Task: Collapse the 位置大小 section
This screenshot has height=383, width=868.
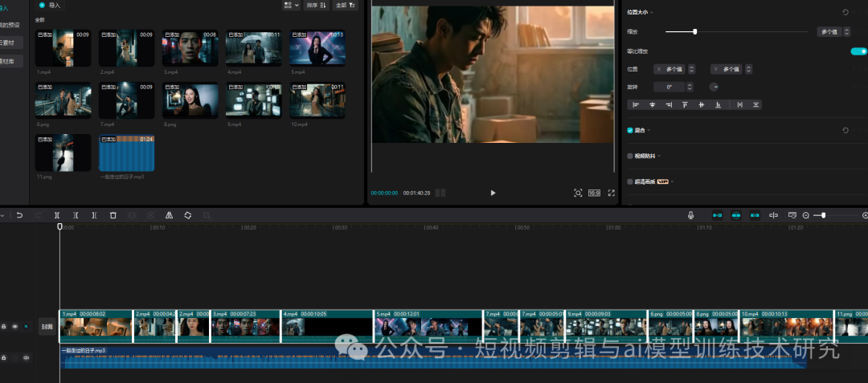Action: [652, 12]
